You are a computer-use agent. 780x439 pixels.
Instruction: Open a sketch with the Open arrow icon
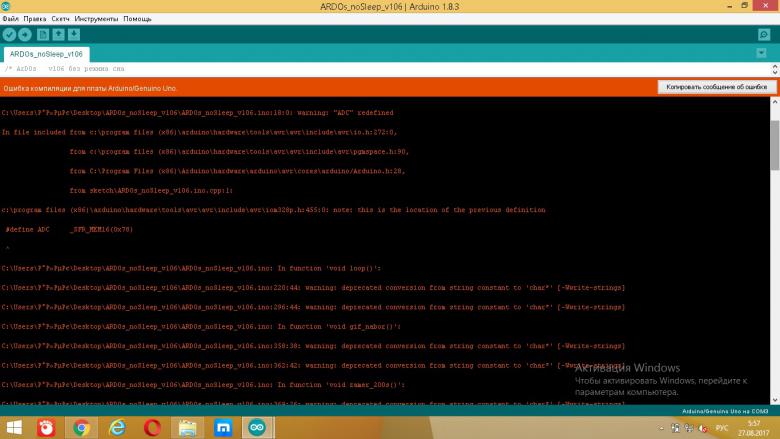pyautogui.click(x=58, y=34)
